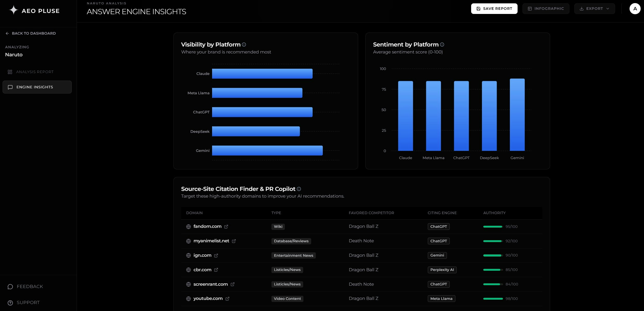Click the ChatGPT bar in Visibility chart

click(x=262, y=112)
